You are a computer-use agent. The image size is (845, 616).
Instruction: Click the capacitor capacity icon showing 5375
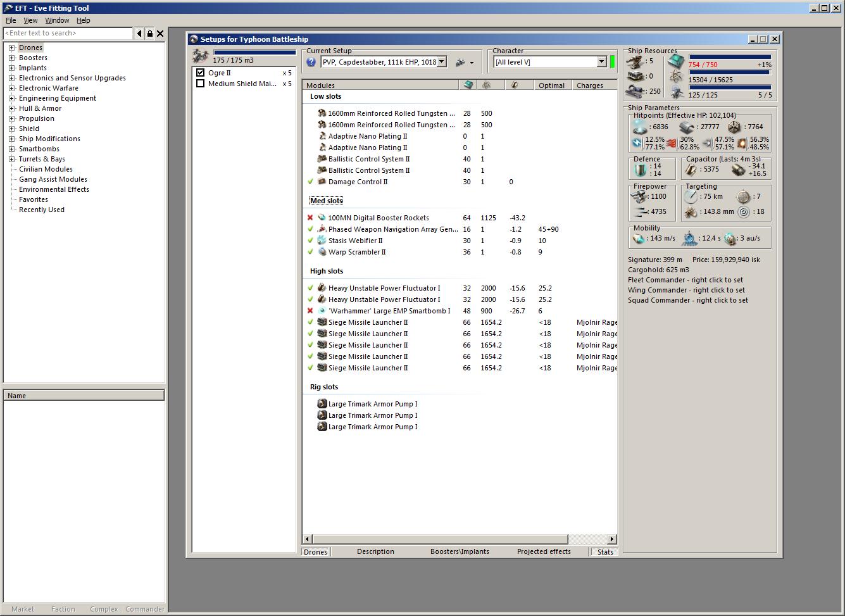pyautogui.click(x=692, y=170)
